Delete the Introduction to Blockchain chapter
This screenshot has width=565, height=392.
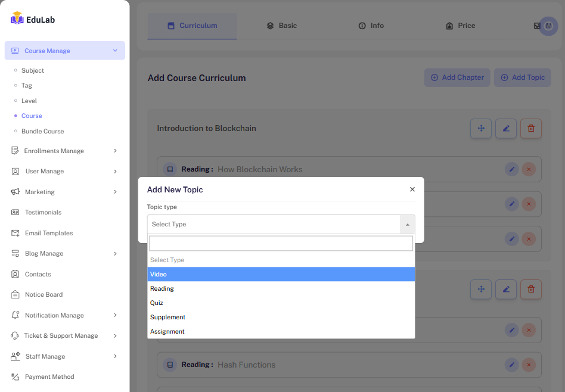point(531,129)
